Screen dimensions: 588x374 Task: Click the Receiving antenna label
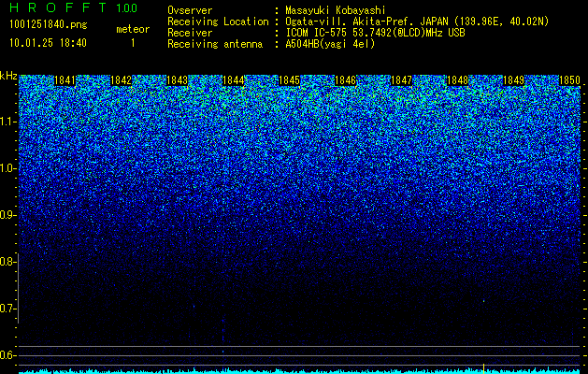point(215,44)
